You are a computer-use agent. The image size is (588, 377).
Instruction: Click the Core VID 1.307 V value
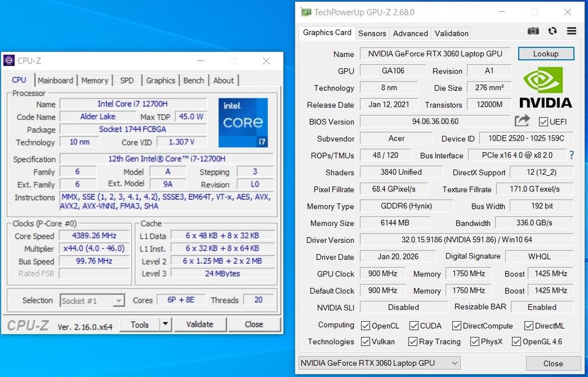pyautogui.click(x=182, y=142)
